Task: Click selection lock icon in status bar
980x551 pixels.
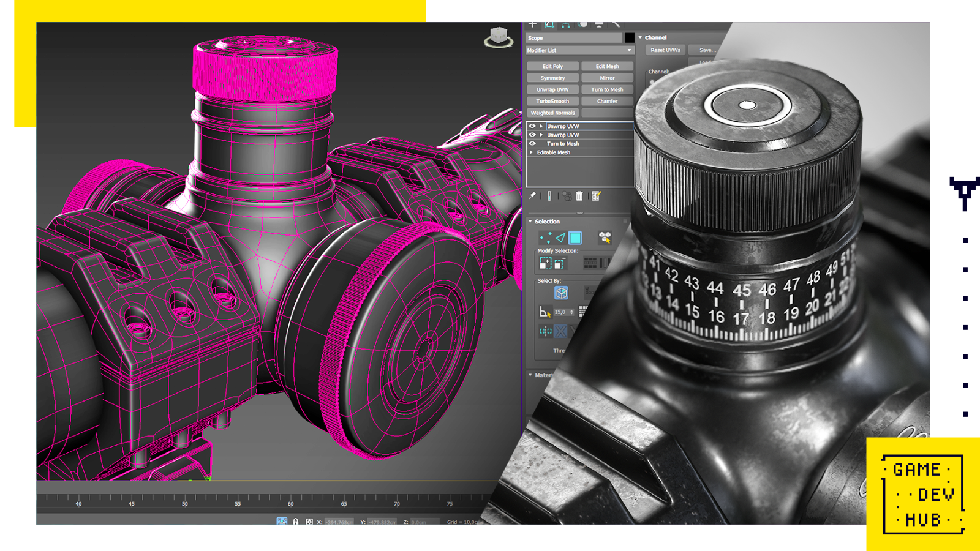Action: 296,522
